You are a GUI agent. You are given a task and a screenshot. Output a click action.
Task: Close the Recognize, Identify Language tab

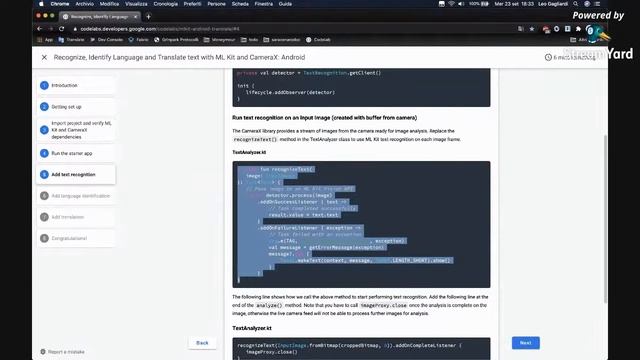coord(135,17)
